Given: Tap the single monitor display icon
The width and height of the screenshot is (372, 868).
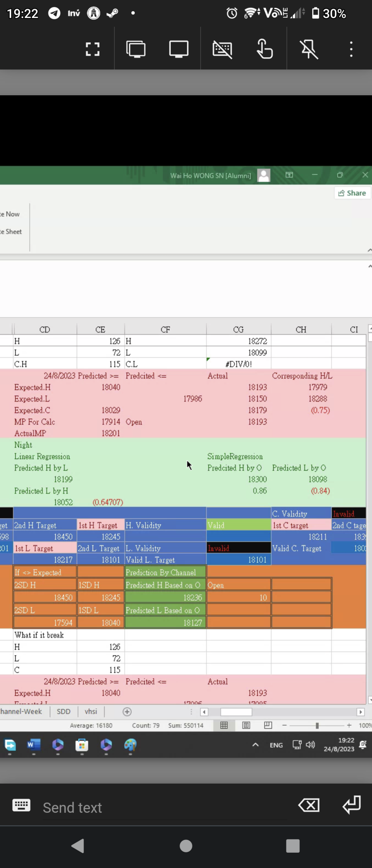Looking at the screenshot, I should click(178, 49).
